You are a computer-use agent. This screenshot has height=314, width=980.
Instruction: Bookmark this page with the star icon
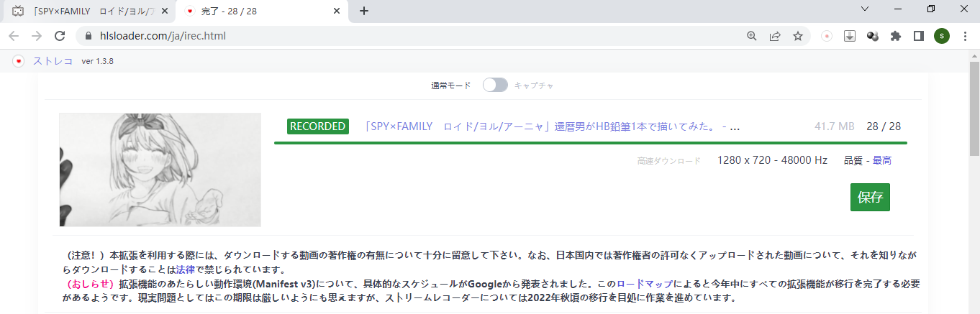(797, 36)
